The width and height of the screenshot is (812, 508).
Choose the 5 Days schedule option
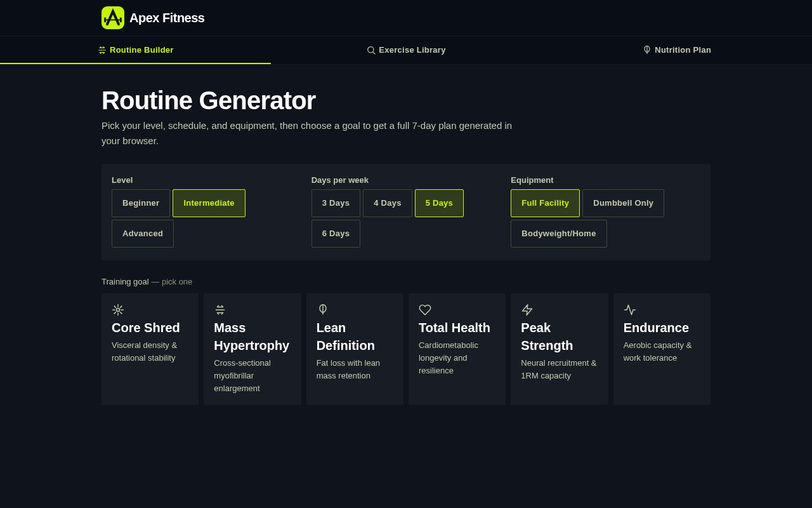(439, 203)
